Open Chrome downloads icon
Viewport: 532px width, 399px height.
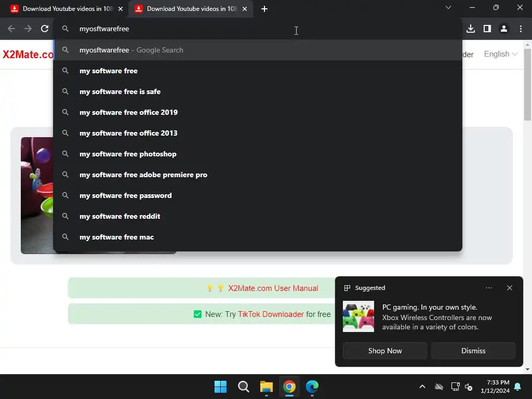click(471, 29)
